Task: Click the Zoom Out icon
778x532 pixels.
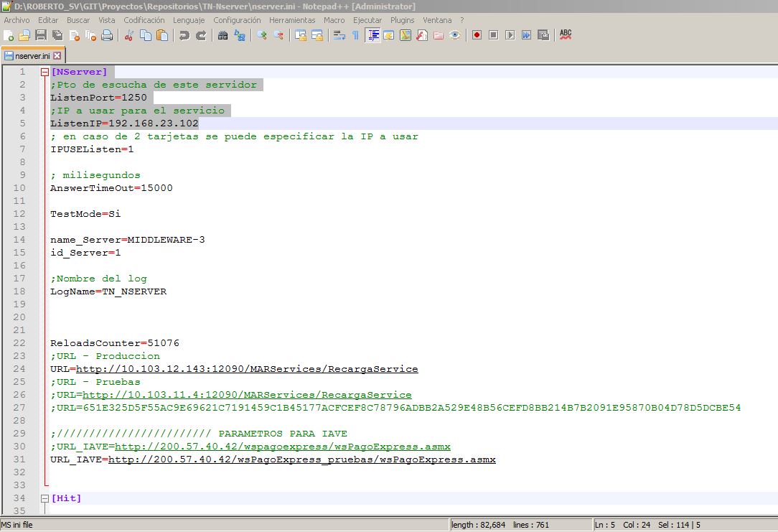Action: click(x=278, y=35)
